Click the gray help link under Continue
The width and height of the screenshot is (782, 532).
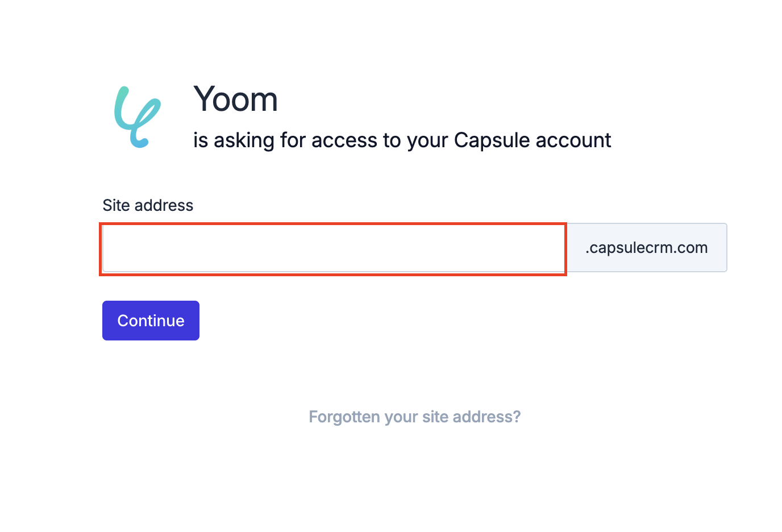pyautogui.click(x=414, y=417)
